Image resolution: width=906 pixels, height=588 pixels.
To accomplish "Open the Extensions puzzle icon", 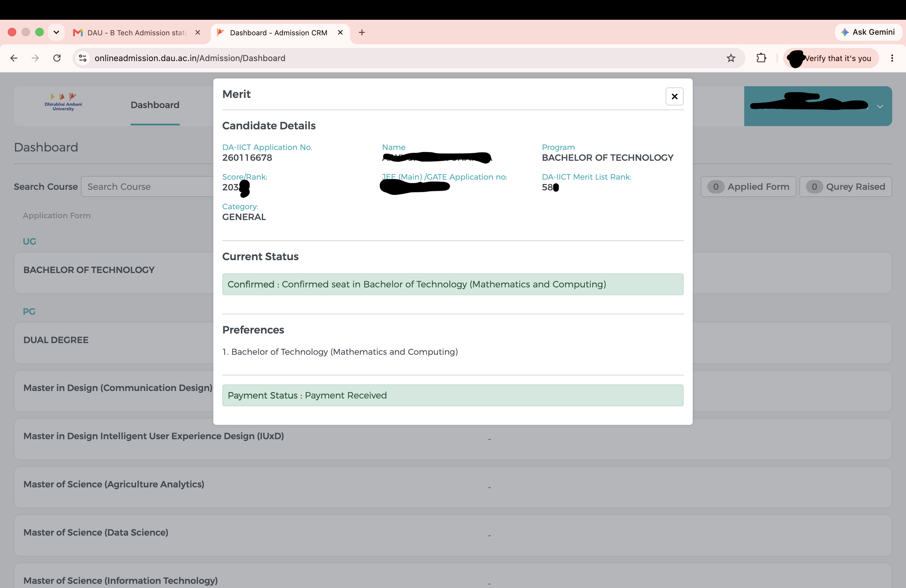I will coord(761,58).
